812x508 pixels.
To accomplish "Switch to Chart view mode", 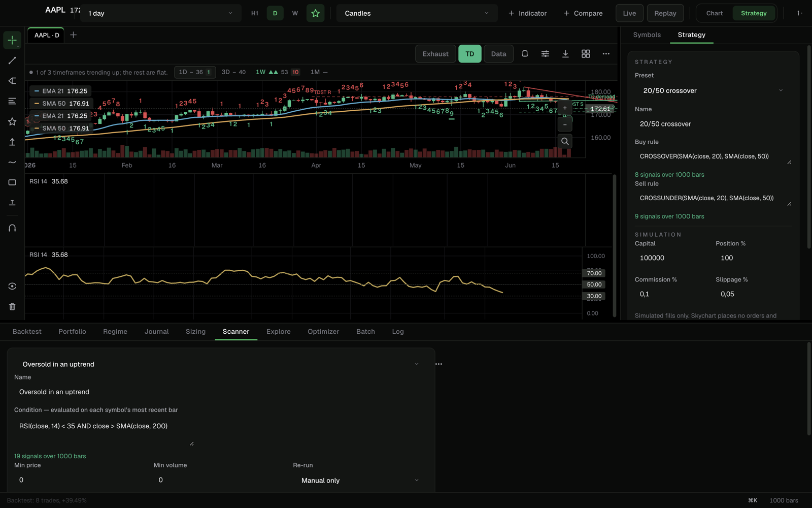I will pyautogui.click(x=714, y=13).
